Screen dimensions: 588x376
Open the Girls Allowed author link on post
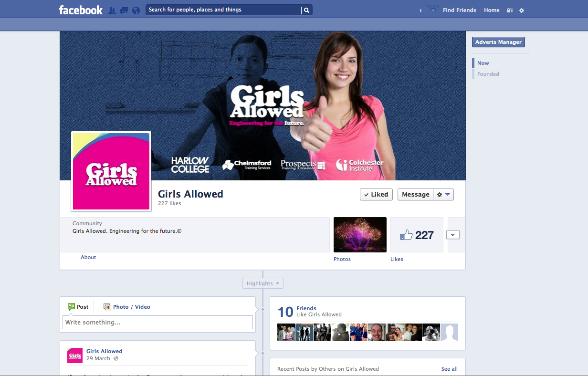[x=104, y=351]
